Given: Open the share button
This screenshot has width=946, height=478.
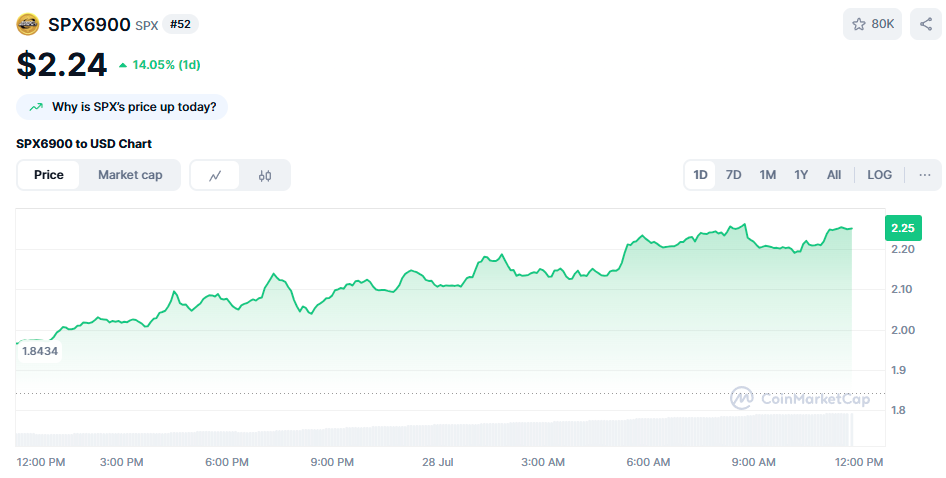Looking at the screenshot, I should click(925, 24).
